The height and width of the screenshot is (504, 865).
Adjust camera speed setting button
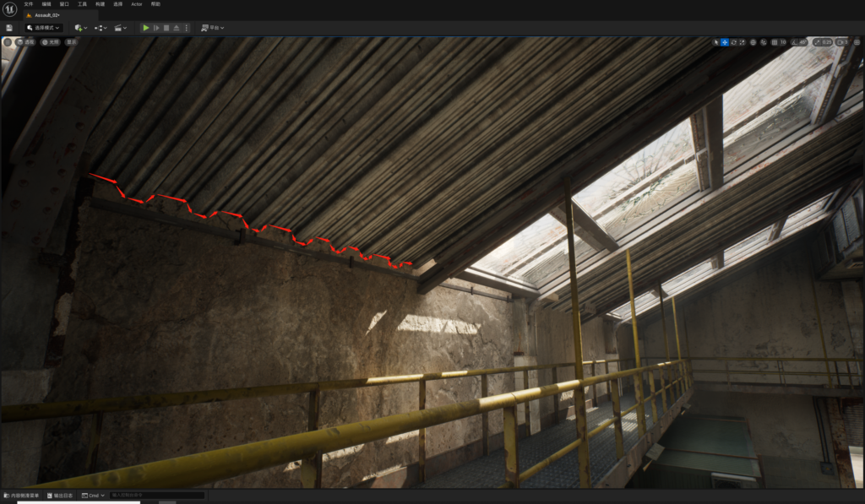click(842, 42)
